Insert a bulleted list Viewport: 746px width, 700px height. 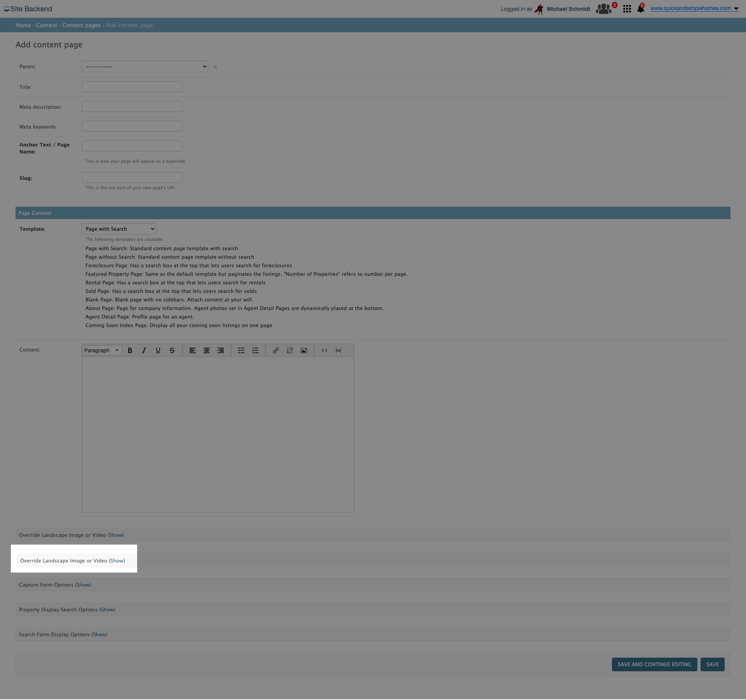point(241,350)
